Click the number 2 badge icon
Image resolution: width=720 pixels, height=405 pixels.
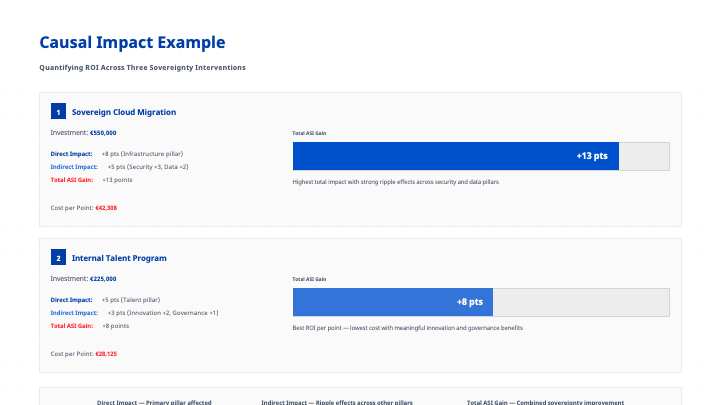coord(58,258)
